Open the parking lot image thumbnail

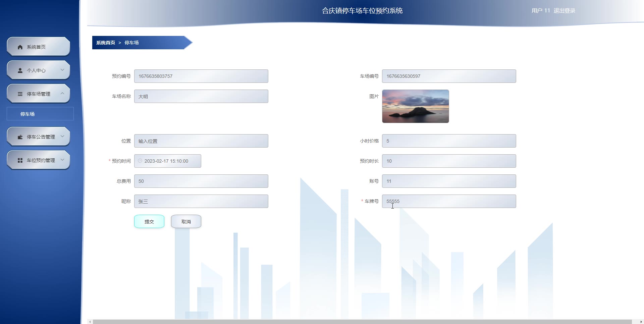point(416,106)
